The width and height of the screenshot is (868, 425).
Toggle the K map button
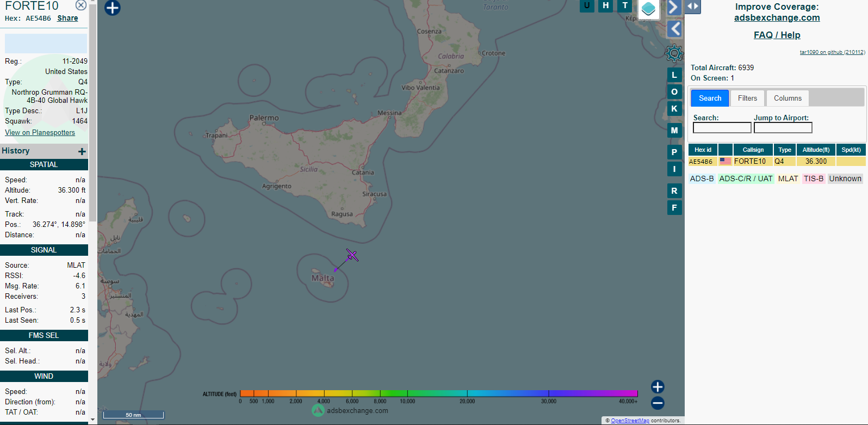(674, 109)
